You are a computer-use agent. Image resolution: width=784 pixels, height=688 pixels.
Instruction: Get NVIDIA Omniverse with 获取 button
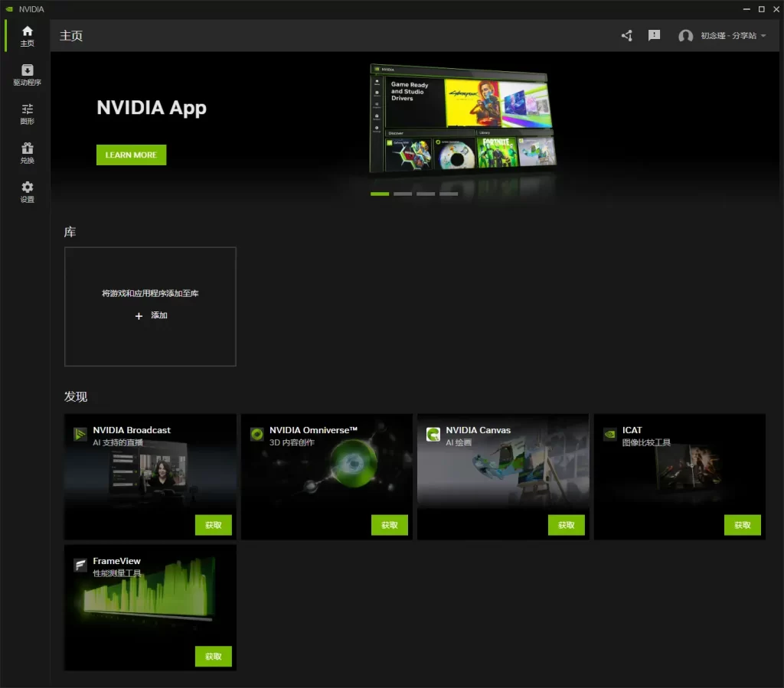pyautogui.click(x=390, y=525)
